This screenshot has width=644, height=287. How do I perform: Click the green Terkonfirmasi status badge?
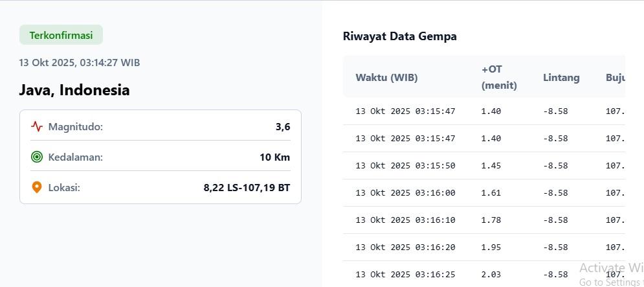(x=61, y=35)
